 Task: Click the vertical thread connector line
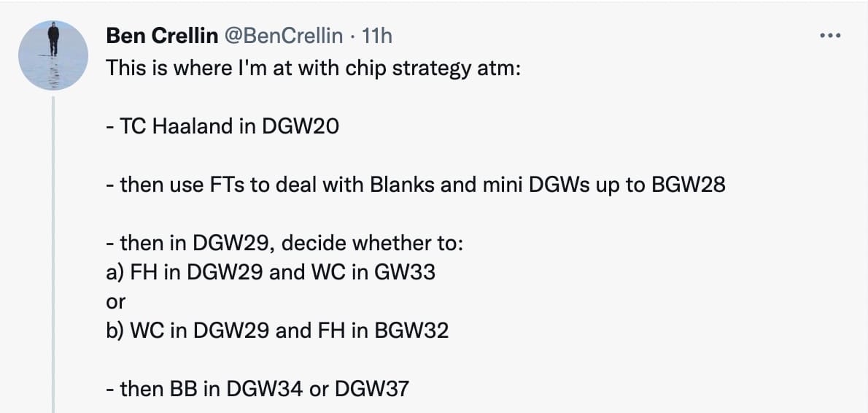click(x=53, y=254)
